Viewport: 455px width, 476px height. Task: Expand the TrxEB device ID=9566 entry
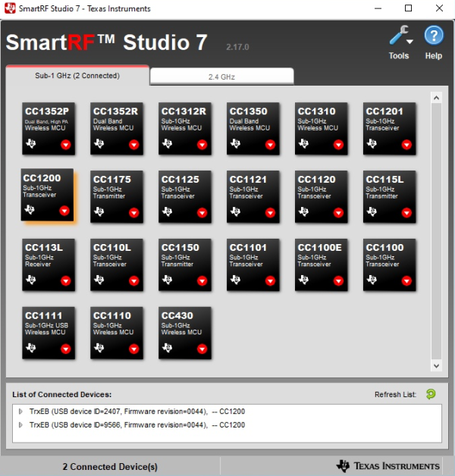20,425
